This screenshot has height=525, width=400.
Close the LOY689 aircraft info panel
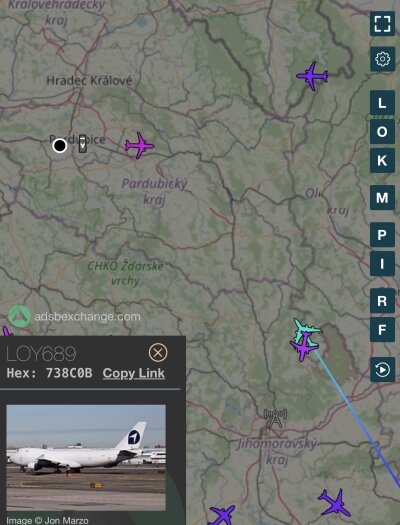coord(158,352)
